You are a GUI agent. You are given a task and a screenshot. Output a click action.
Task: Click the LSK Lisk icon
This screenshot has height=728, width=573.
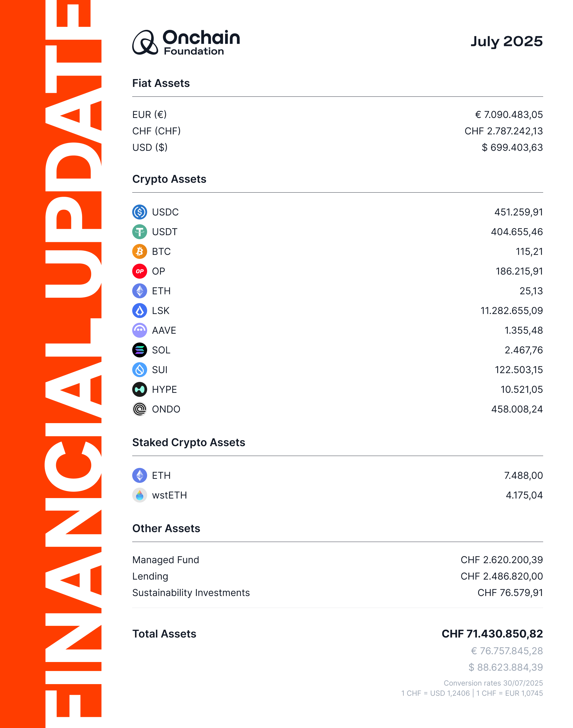click(x=140, y=311)
